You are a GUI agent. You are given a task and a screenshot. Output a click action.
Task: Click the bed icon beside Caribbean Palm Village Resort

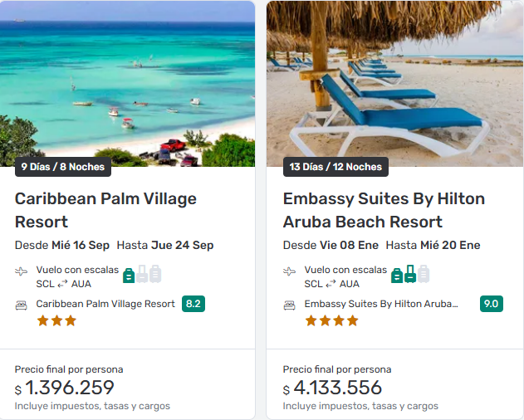coord(22,305)
